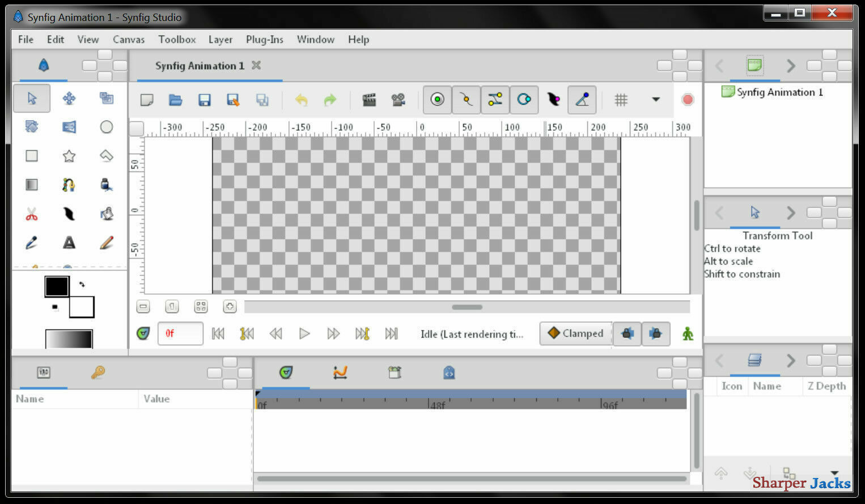Select the Circle tool

click(x=107, y=127)
